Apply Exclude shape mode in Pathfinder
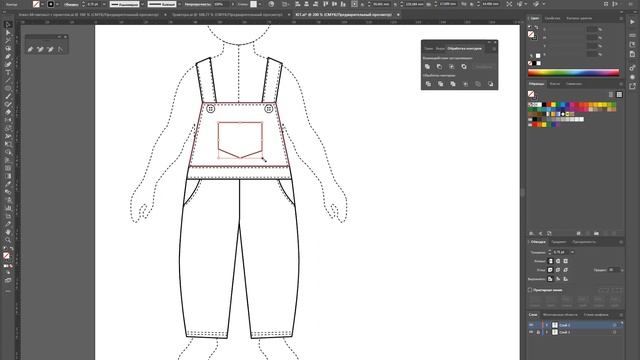This screenshot has width=640, height=360. click(464, 67)
